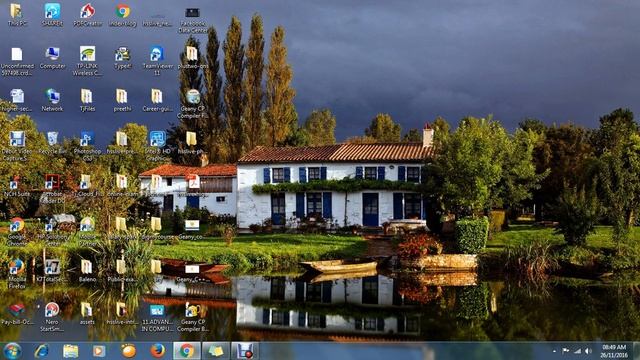Open the Computer desktop icon
This screenshot has width=640, height=360.
pos(53,58)
